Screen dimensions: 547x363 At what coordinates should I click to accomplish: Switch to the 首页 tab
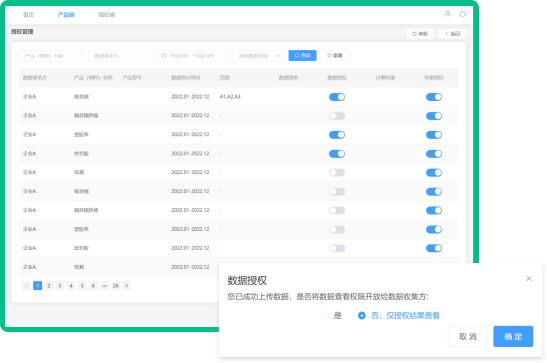29,14
